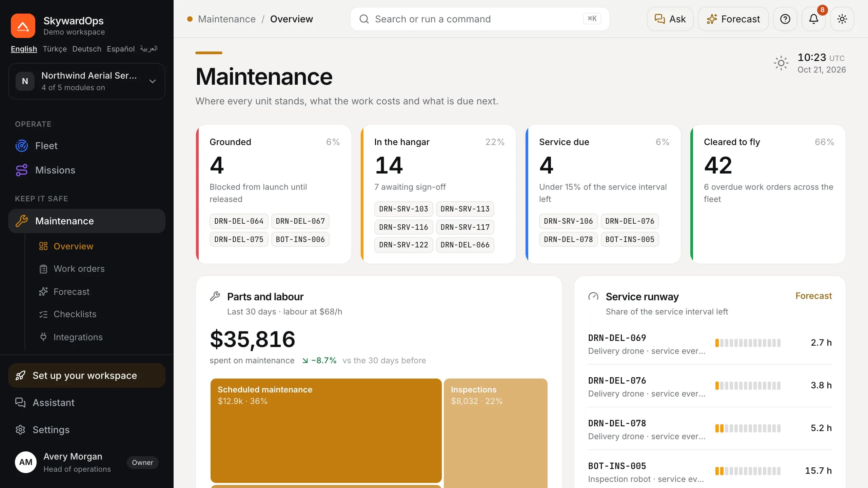Switch language to Türkçe
The width and height of the screenshot is (868, 488).
(55, 49)
